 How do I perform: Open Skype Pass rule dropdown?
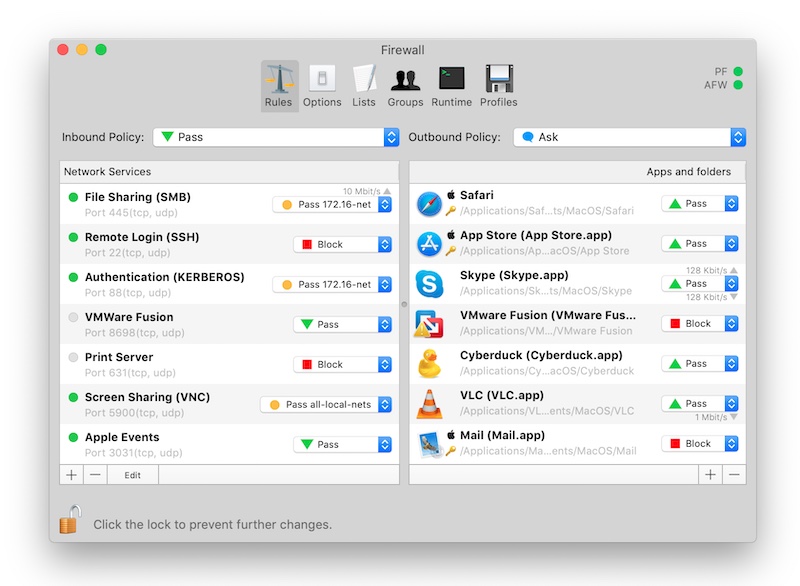pos(700,284)
